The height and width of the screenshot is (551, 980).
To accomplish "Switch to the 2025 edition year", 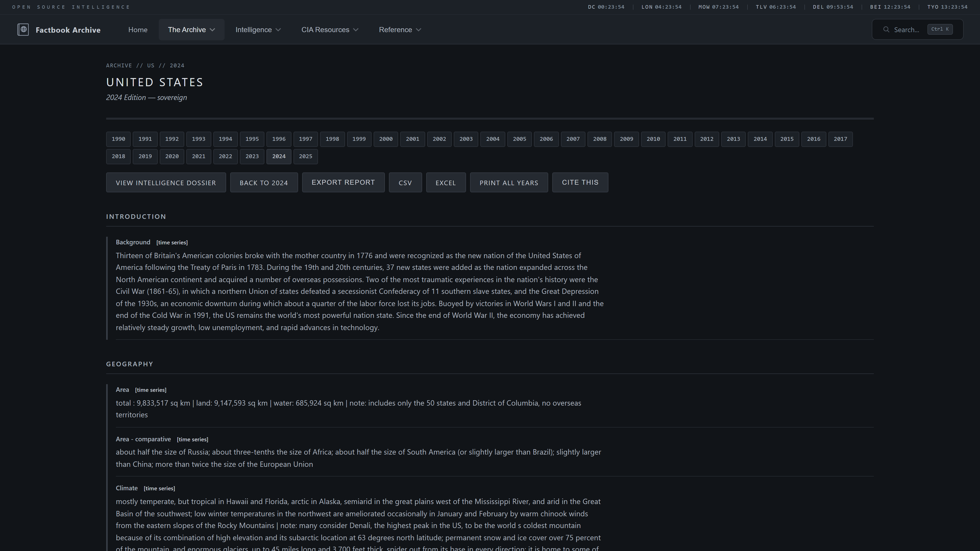I will coord(305,157).
